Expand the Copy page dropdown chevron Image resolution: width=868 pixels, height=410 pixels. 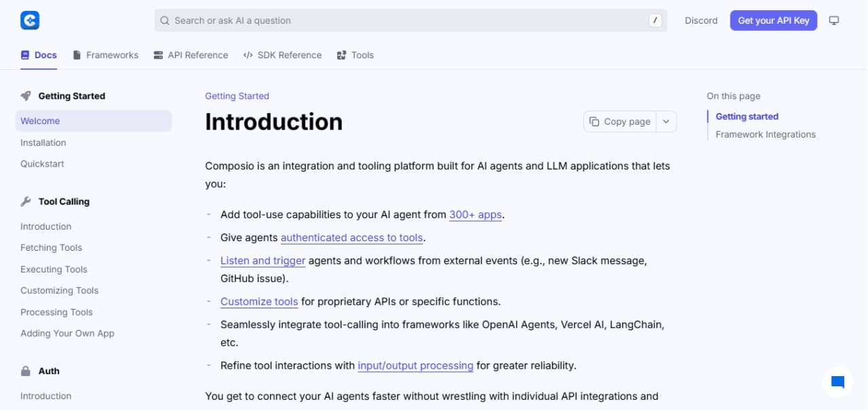(666, 121)
